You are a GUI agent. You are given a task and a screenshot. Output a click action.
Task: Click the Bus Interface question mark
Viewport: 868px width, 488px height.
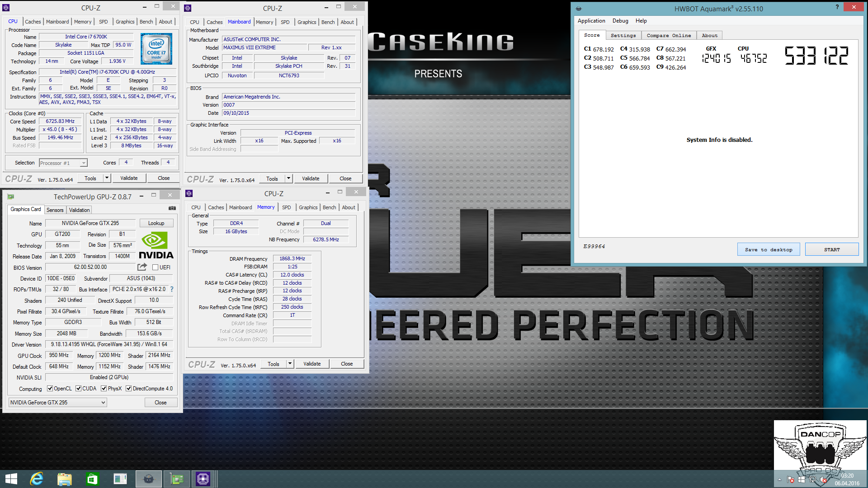click(x=172, y=289)
